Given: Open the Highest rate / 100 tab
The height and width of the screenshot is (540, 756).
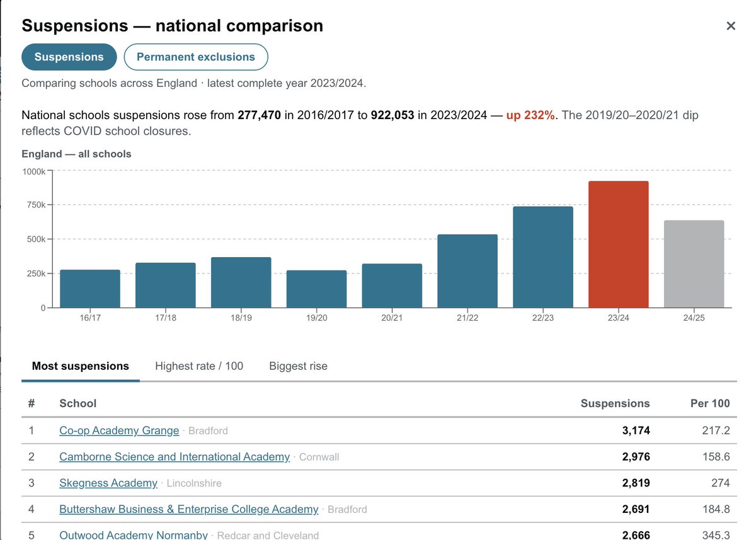Looking at the screenshot, I should pyautogui.click(x=199, y=366).
